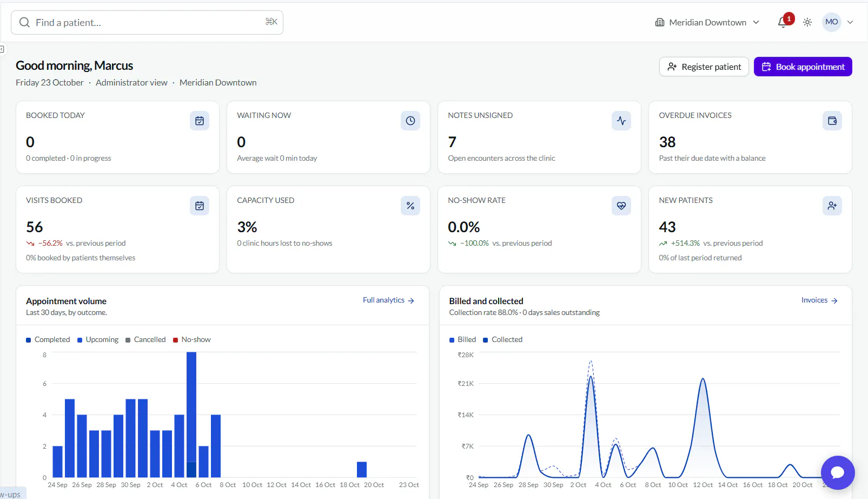Click the Capacity Used value 3%

click(x=247, y=227)
